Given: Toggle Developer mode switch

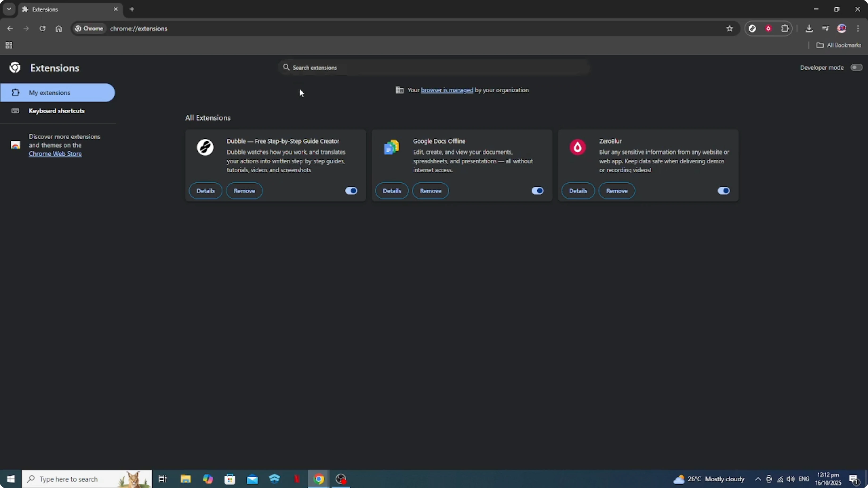Looking at the screenshot, I should [x=856, y=68].
